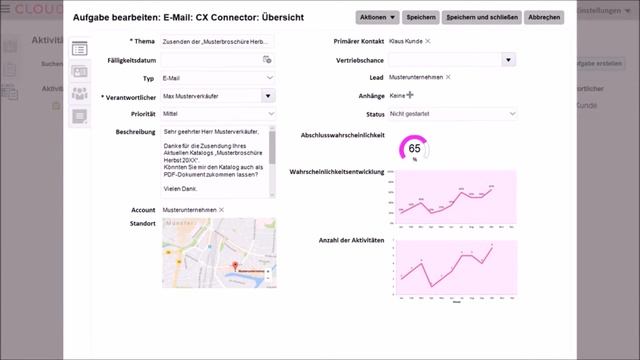640x360 pixels.
Task: Remove Musterunternehmen from Account field
Action: click(x=221, y=210)
